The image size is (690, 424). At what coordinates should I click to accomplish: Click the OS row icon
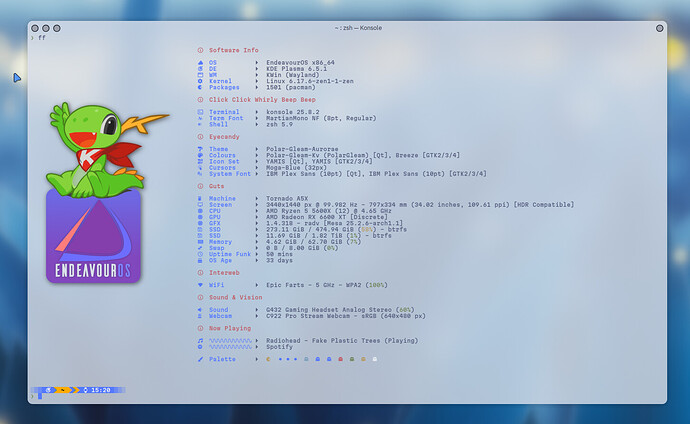[x=200, y=63]
